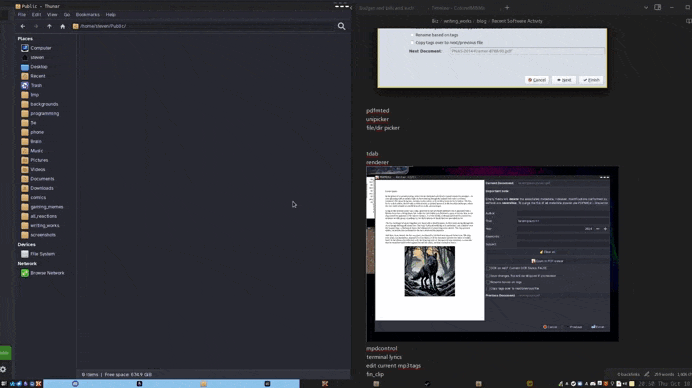
Task: Click the embedded pdfmted screenshot with wolf image
Action: (x=492, y=254)
